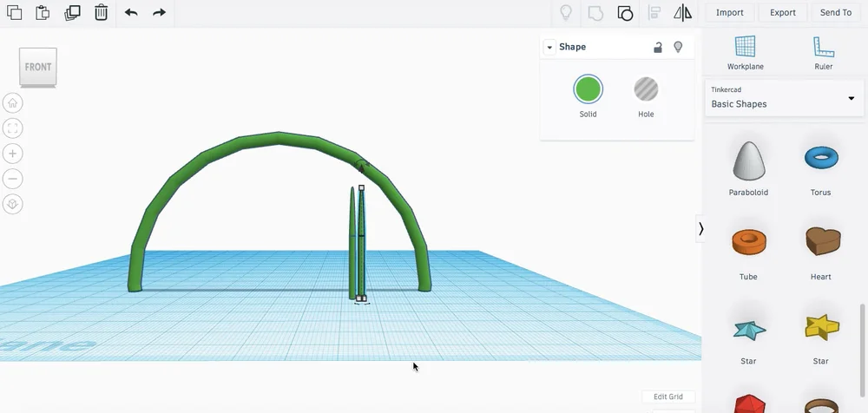Click the Send To button

click(836, 12)
